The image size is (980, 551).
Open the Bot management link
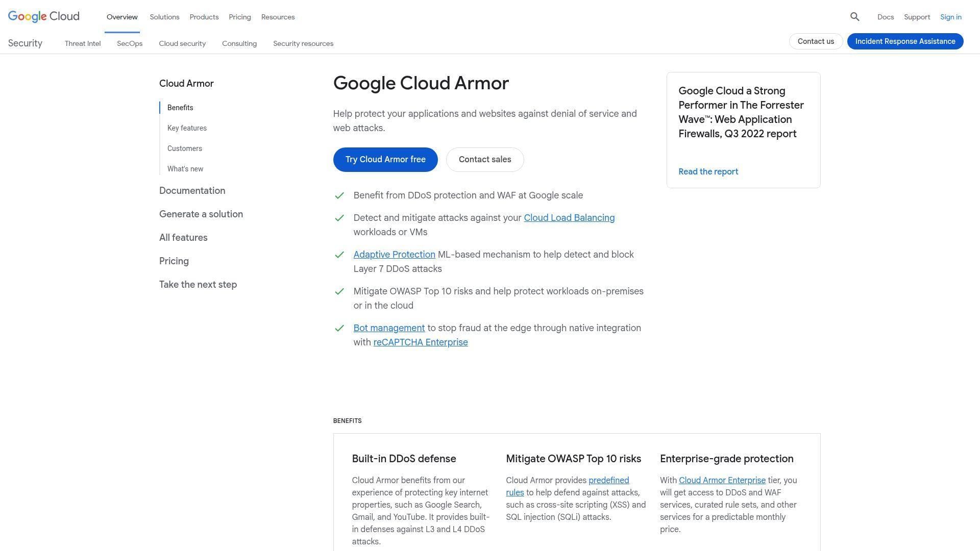[x=389, y=328]
